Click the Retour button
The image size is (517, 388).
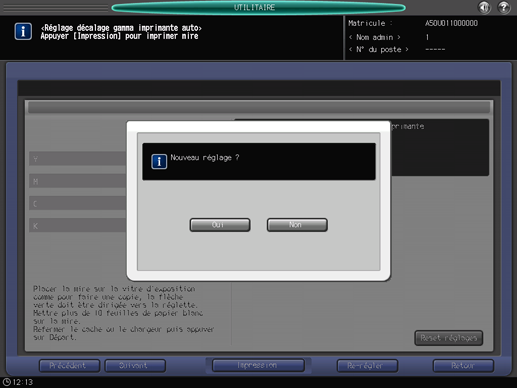pyautogui.click(x=463, y=366)
